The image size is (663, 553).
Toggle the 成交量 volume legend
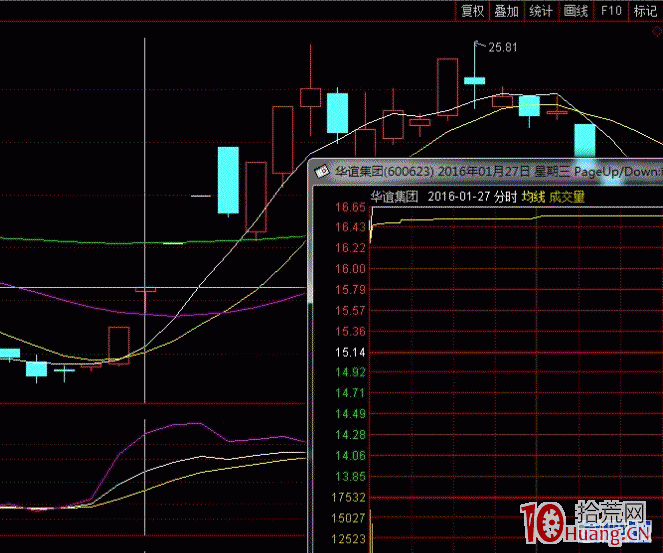566,196
